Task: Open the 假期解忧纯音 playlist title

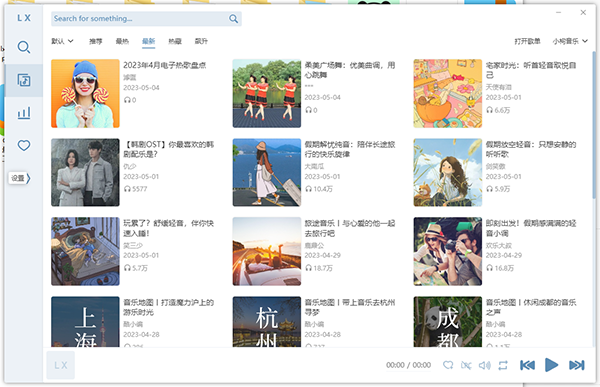Action: [x=350, y=149]
